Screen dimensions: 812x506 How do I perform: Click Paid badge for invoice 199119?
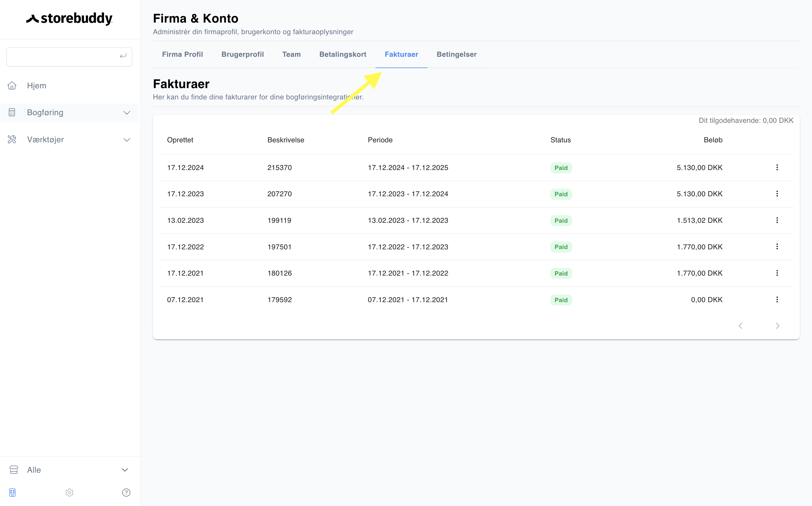click(561, 221)
